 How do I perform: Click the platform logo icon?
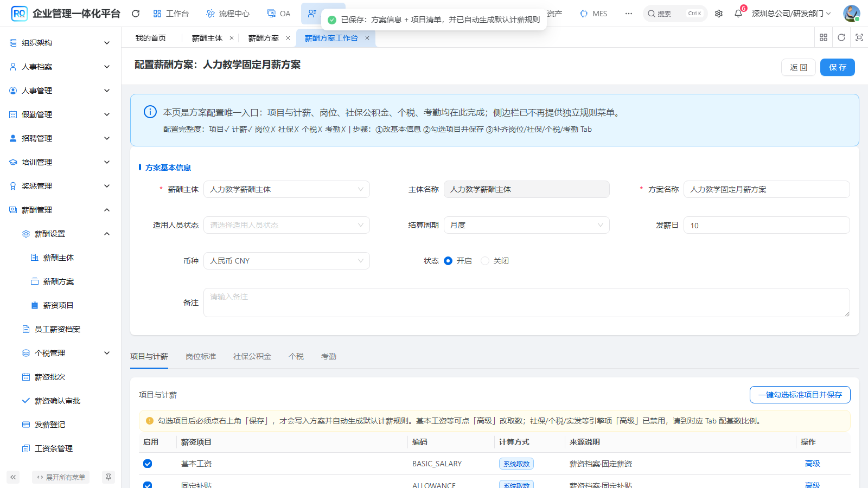19,14
